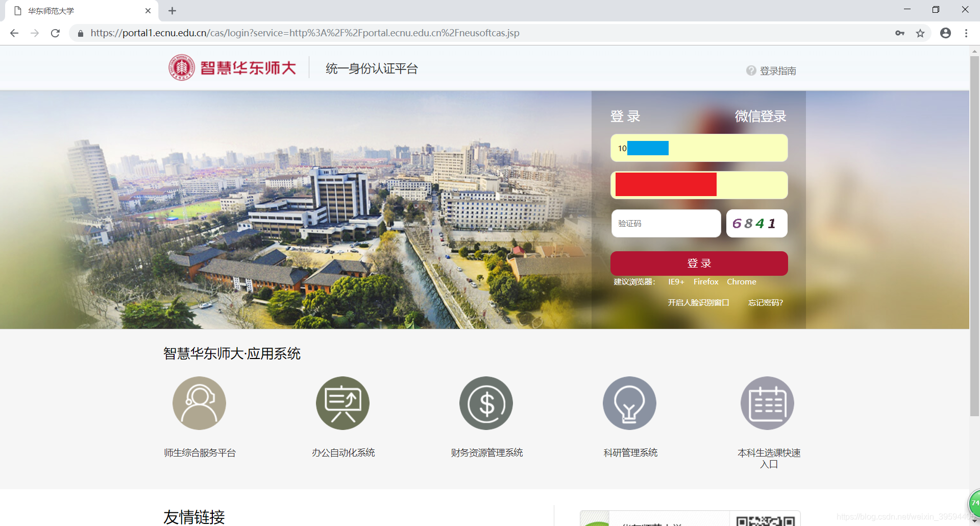Click the username input field
The width and height of the screenshot is (980, 526).
click(x=699, y=148)
